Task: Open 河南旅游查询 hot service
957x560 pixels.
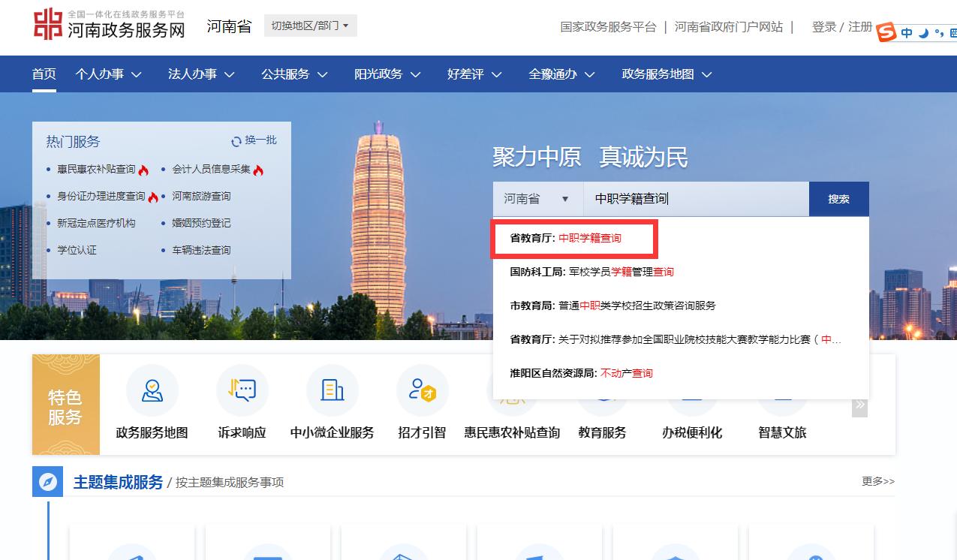Action: coord(201,197)
